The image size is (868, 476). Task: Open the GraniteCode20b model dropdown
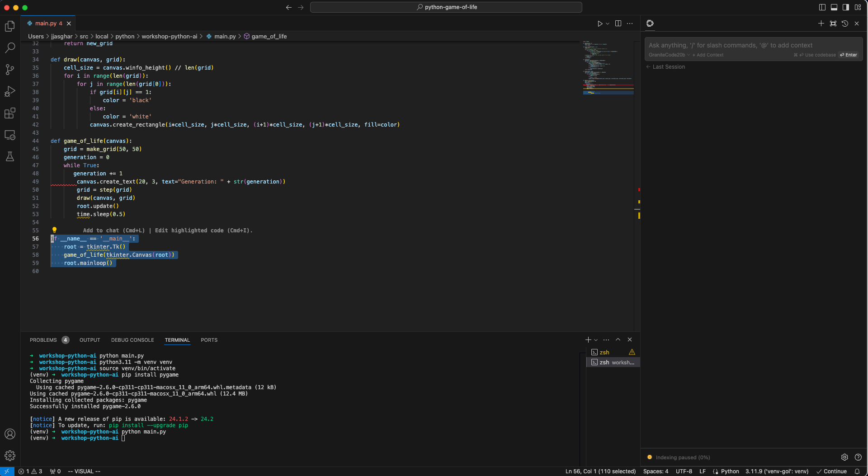669,55
